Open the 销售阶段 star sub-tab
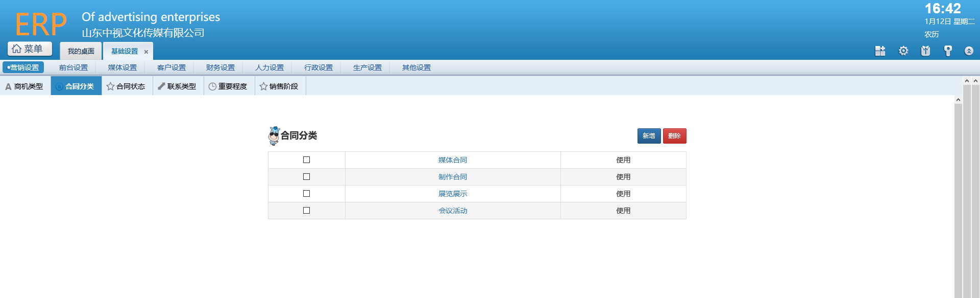 click(x=280, y=86)
